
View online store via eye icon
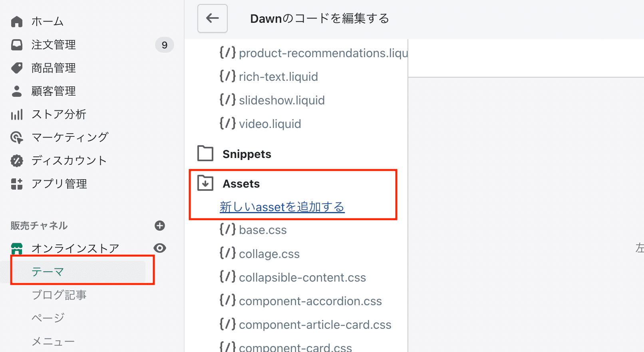(160, 248)
